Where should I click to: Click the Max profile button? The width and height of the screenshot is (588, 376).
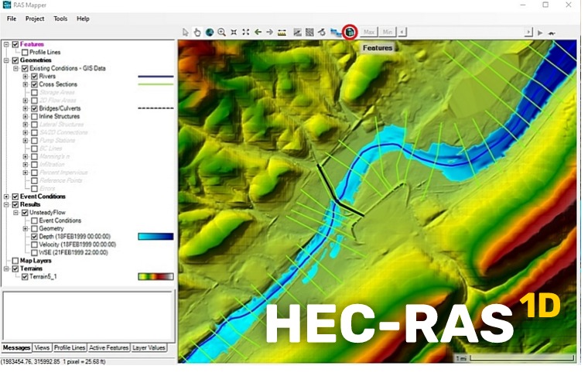pyautogui.click(x=369, y=32)
